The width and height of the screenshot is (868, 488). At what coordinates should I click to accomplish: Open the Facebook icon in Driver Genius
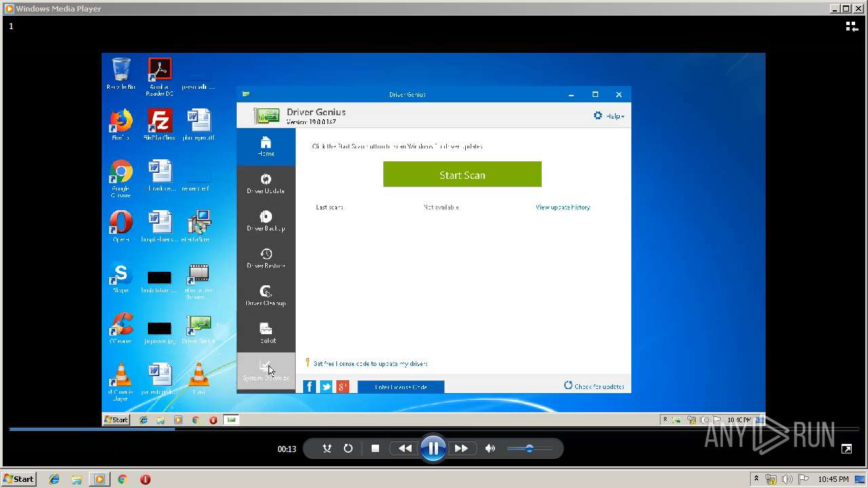click(309, 386)
